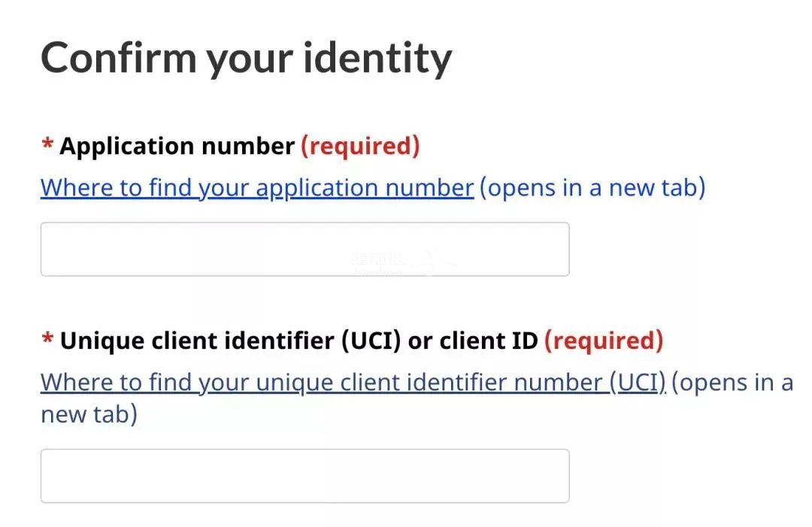Click the red asterisk before Unique client identifier

(47, 341)
